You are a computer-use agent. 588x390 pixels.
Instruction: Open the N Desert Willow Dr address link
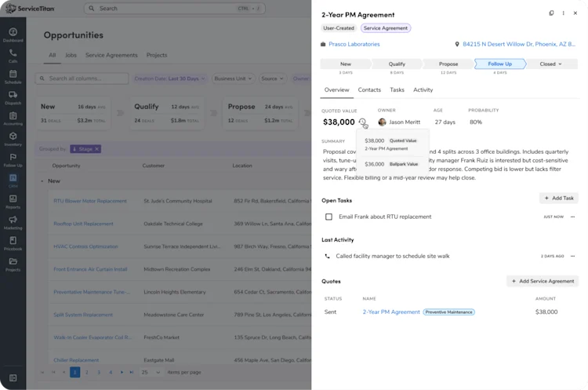[x=519, y=44]
